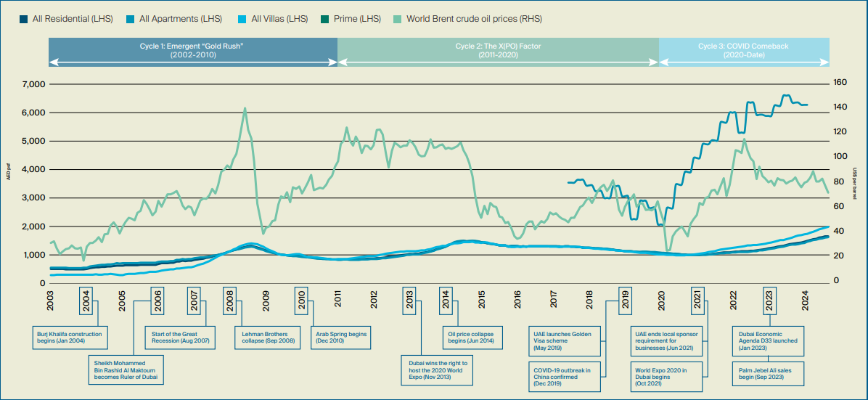Click the boxed 2014 year marker
Viewport: 868px width, 400px height.
click(446, 301)
